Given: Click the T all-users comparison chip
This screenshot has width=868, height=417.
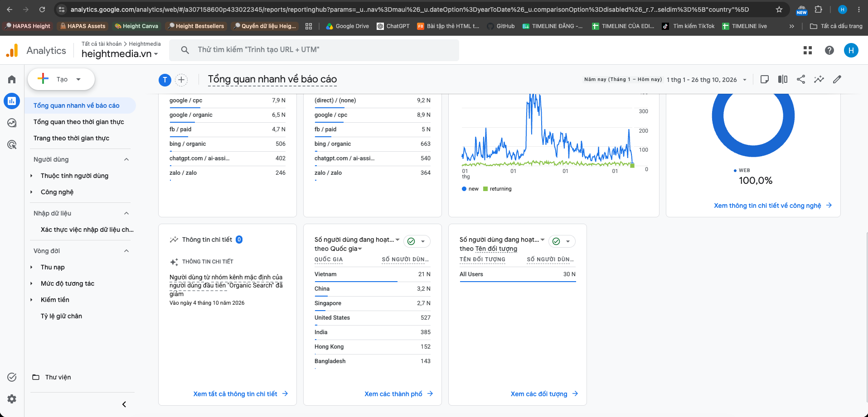Looking at the screenshot, I should [165, 80].
